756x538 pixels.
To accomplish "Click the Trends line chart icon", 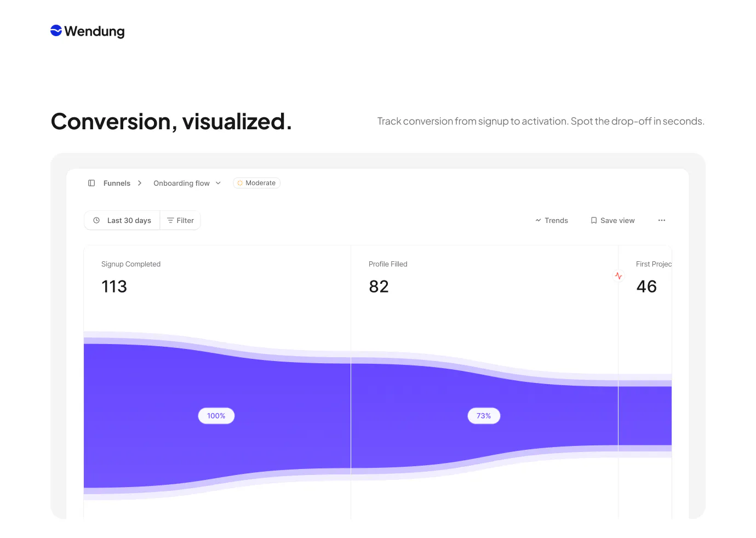I will point(538,220).
